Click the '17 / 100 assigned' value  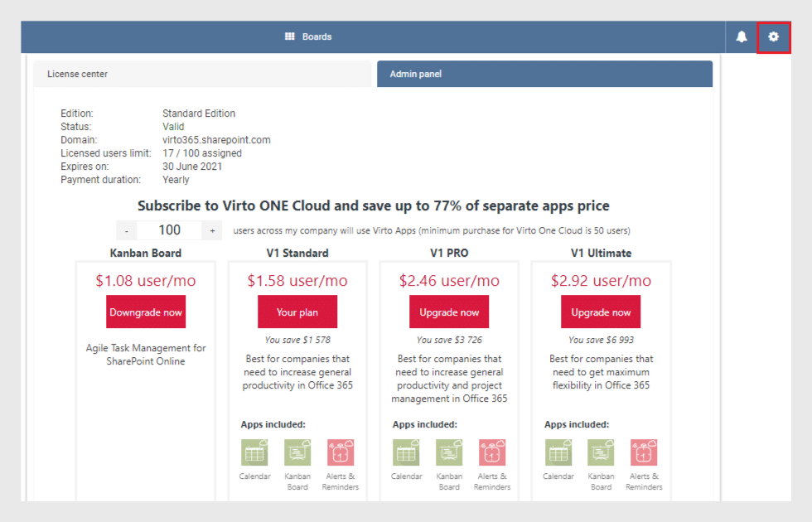click(x=202, y=153)
